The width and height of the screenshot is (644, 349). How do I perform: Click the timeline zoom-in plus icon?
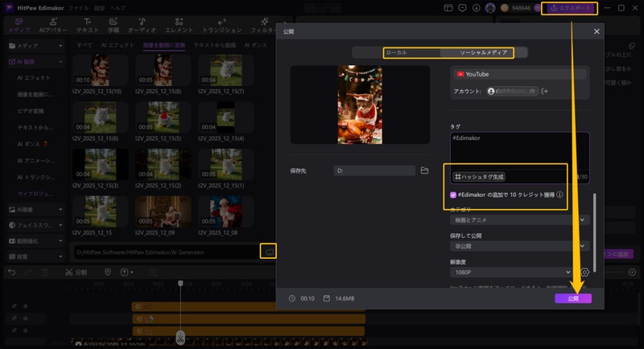tap(632, 273)
